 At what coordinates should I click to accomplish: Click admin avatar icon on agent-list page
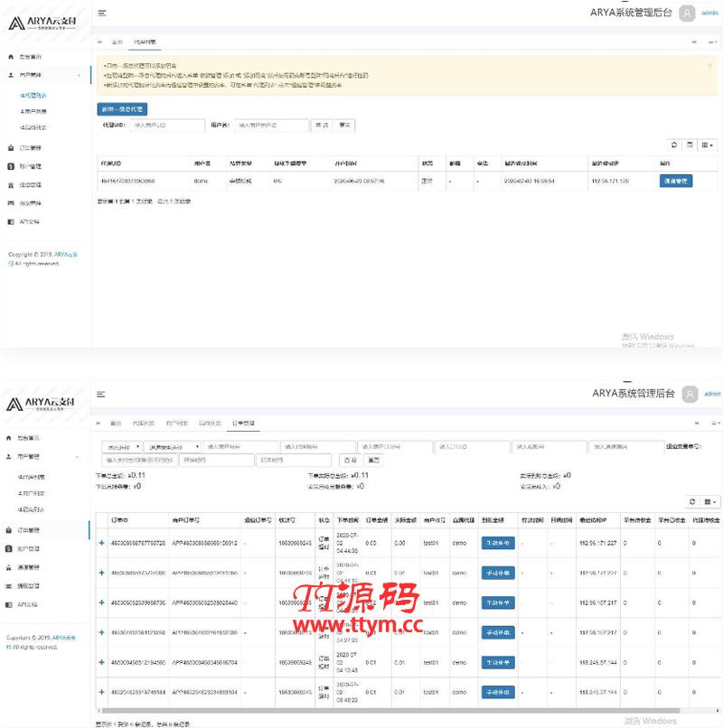click(x=687, y=13)
